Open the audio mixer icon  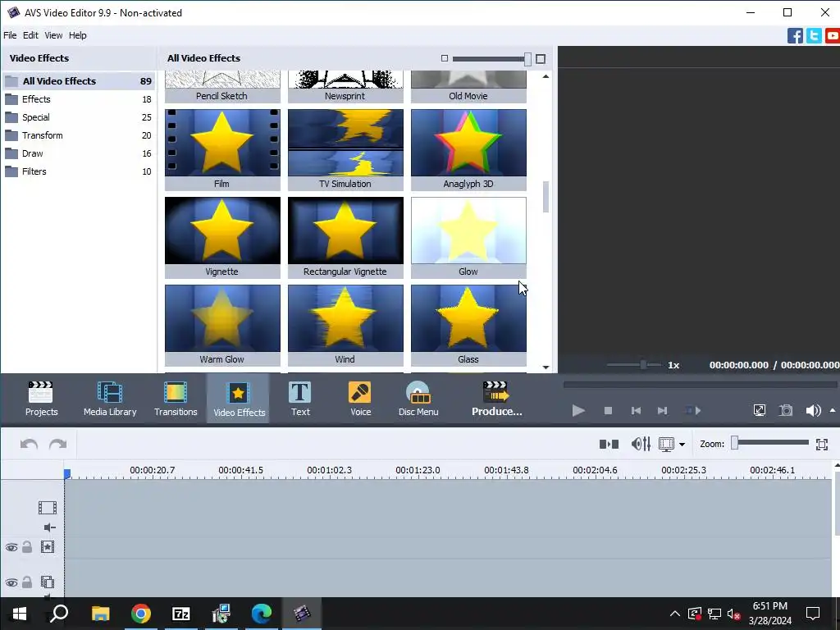(641, 444)
